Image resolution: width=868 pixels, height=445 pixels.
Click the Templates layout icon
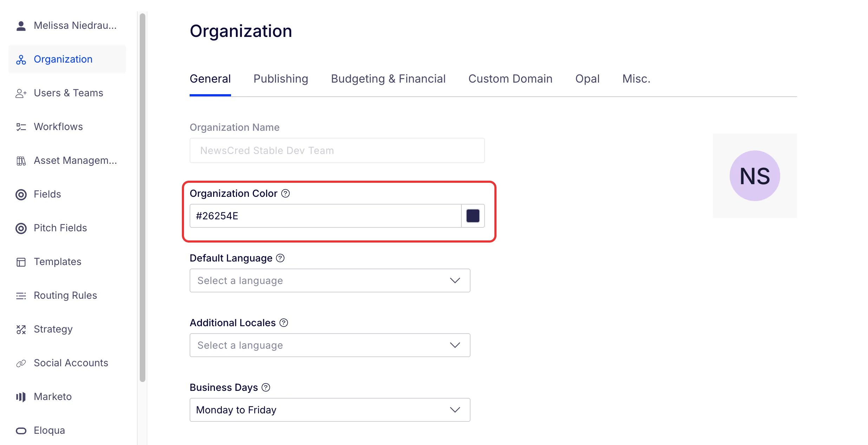point(21,262)
